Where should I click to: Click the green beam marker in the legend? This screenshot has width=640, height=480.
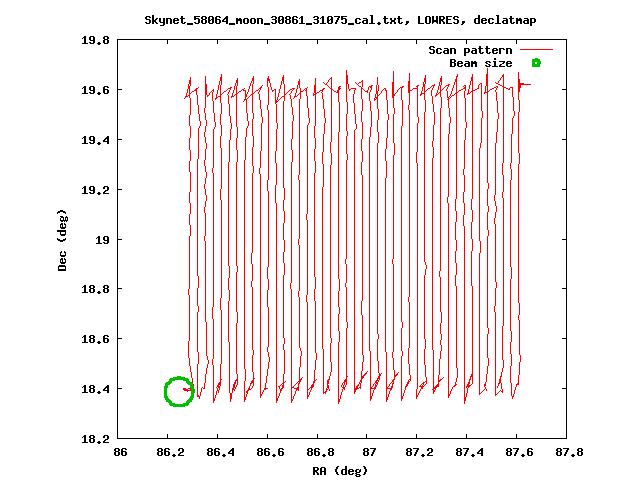[536, 63]
